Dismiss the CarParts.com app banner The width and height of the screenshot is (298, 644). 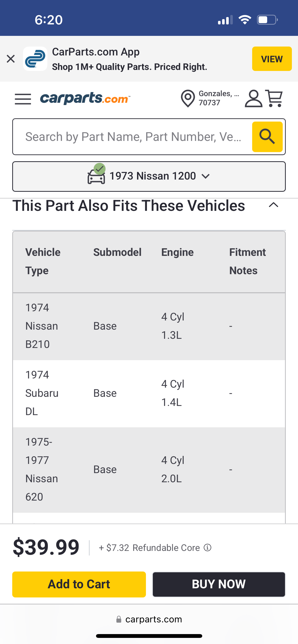pyautogui.click(x=11, y=59)
